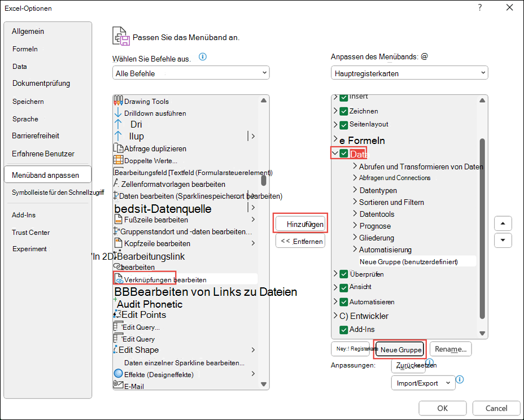Expand the Prognose group
Image resolution: width=524 pixels, height=420 pixels.
coord(355,225)
